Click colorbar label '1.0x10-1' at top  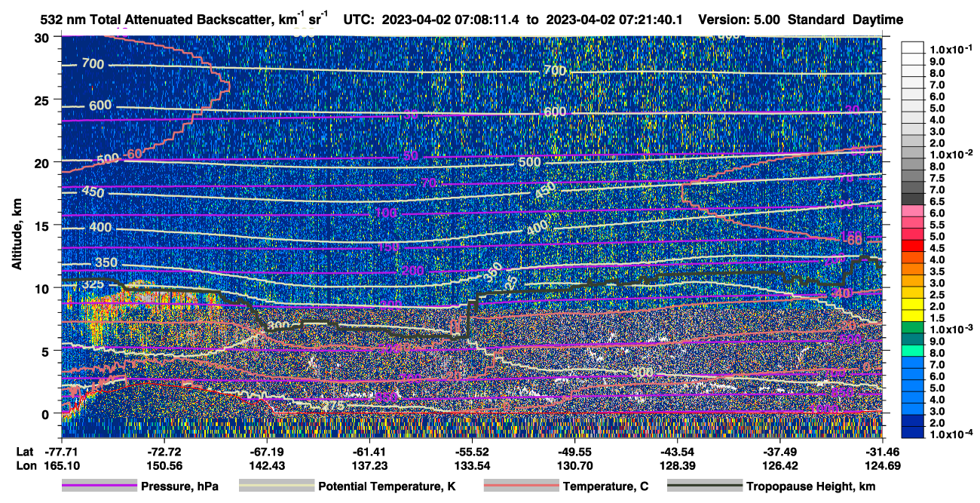click(951, 49)
